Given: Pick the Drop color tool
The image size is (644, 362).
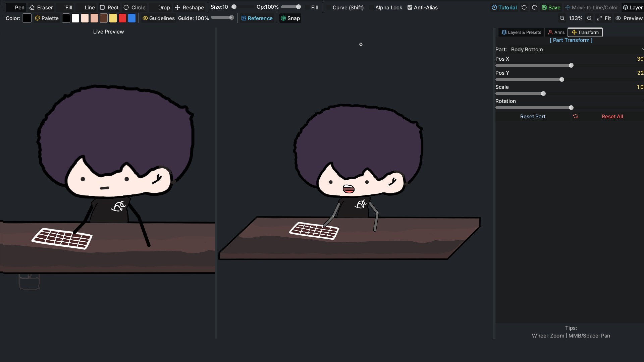Looking at the screenshot, I should [x=160, y=7].
